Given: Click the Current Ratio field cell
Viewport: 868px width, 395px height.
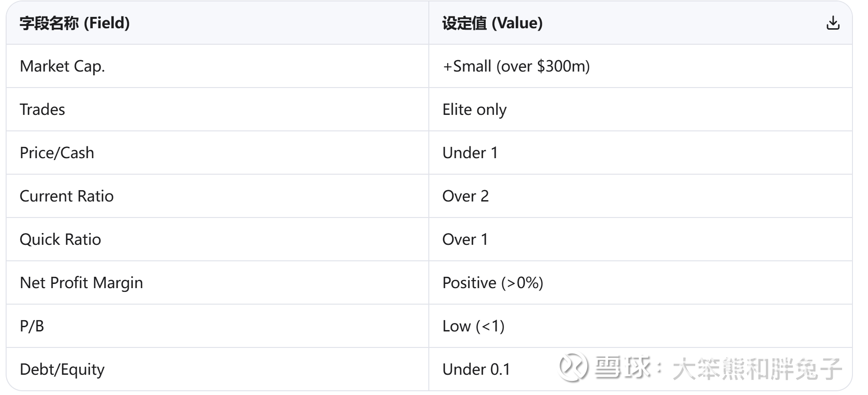Looking at the screenshot, I should 66,196.
